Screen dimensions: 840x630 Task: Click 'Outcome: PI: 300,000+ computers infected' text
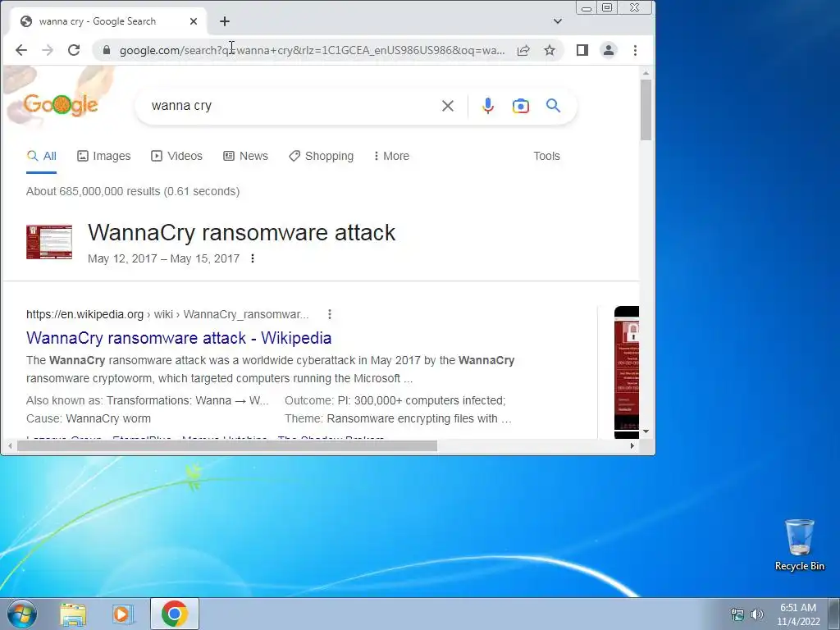pyautogui.click(x=395, y=400)
